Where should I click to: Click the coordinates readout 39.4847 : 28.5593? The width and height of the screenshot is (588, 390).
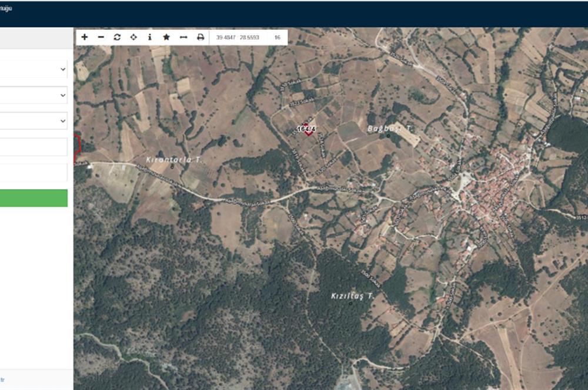(x=238, y=38)
